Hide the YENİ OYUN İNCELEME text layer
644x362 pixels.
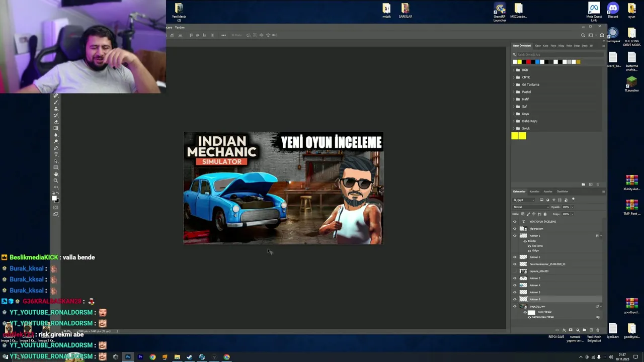pyautogui.click(x=515, y=222)
